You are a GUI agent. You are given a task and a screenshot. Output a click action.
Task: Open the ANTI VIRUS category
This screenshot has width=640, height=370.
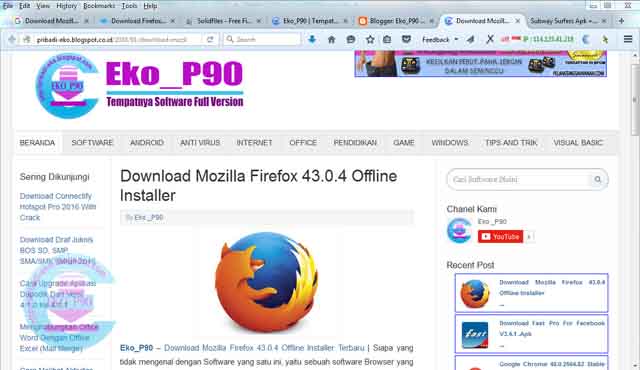[200, 143]
